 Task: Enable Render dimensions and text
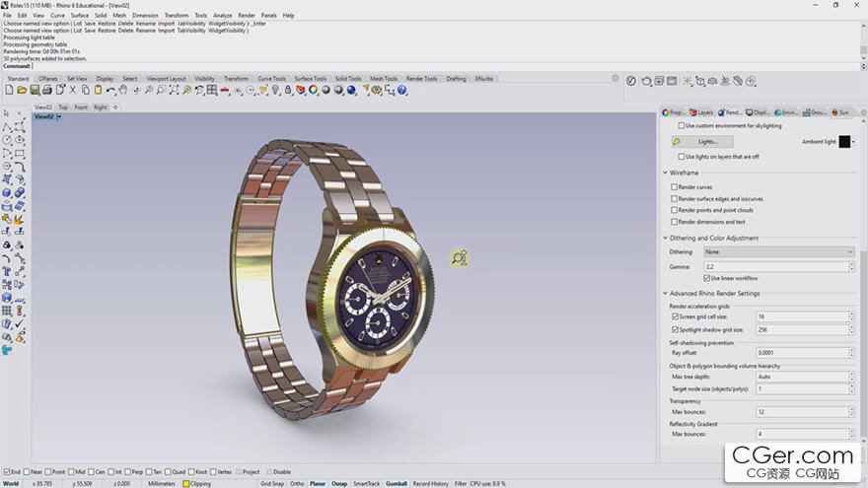tap(675, 222)
